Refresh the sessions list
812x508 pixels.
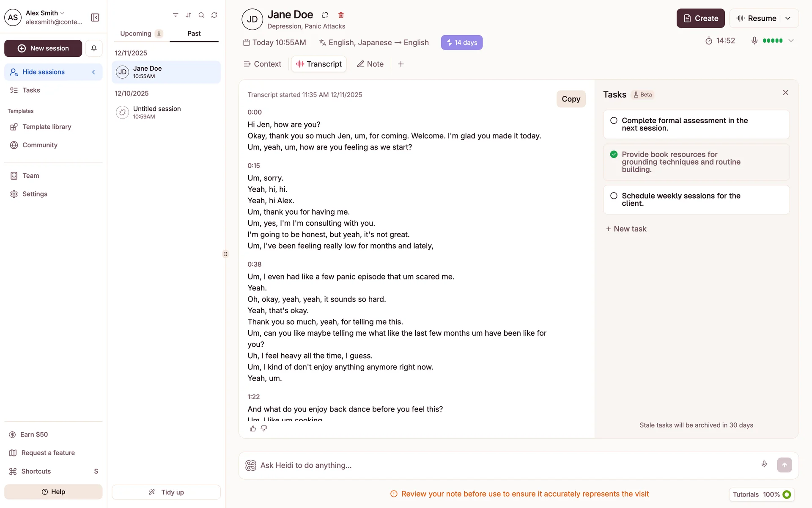coord(214,15)
